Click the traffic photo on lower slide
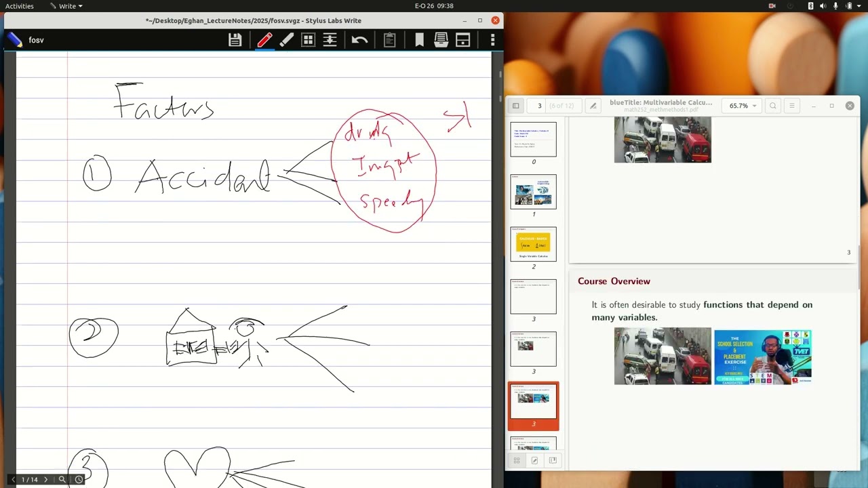Image resolution: width=868 pixels, height=488 pixels. (663, 357)
